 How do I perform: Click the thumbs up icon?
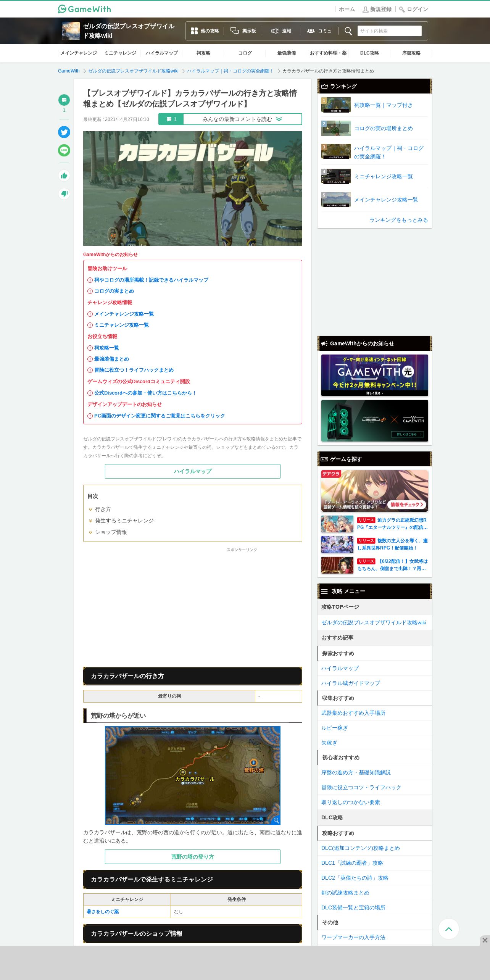[x=64, y=176]
